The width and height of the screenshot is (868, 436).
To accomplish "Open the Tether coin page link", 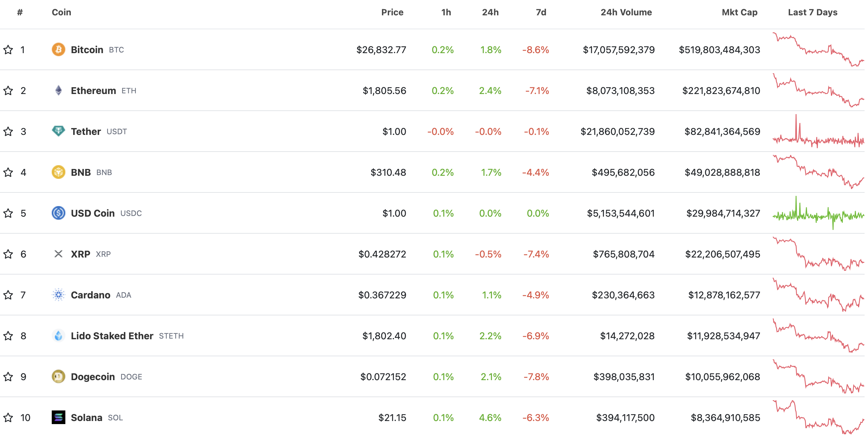I will pyautogui.click(x=86, y=131).
